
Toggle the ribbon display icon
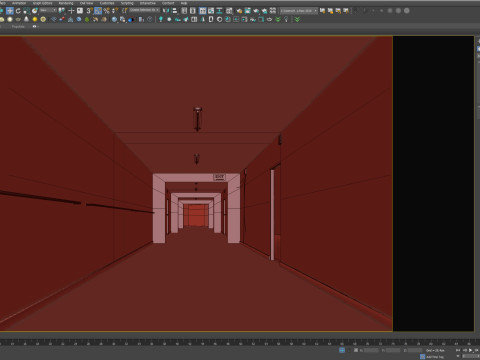click(x=202, y=11)
